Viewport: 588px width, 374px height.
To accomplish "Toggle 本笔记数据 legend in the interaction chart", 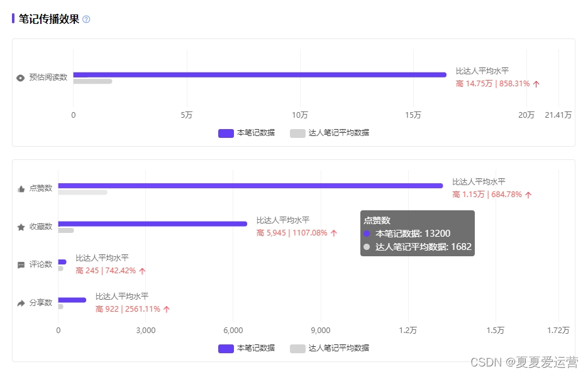I will (247, 348).
